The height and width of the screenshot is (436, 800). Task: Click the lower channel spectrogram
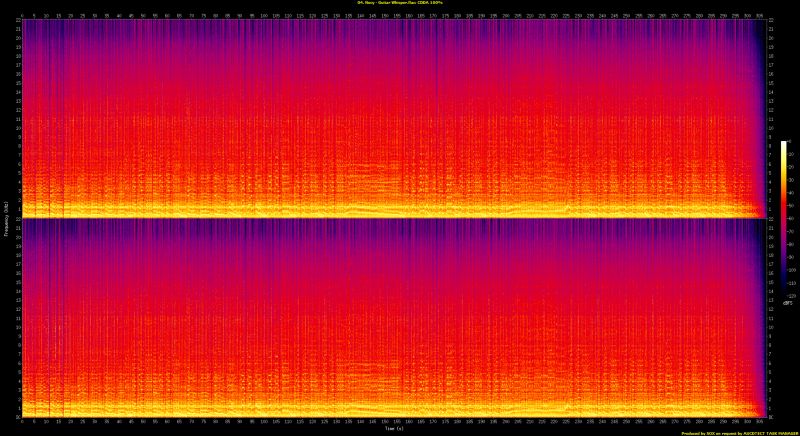(x=390, y=320)
